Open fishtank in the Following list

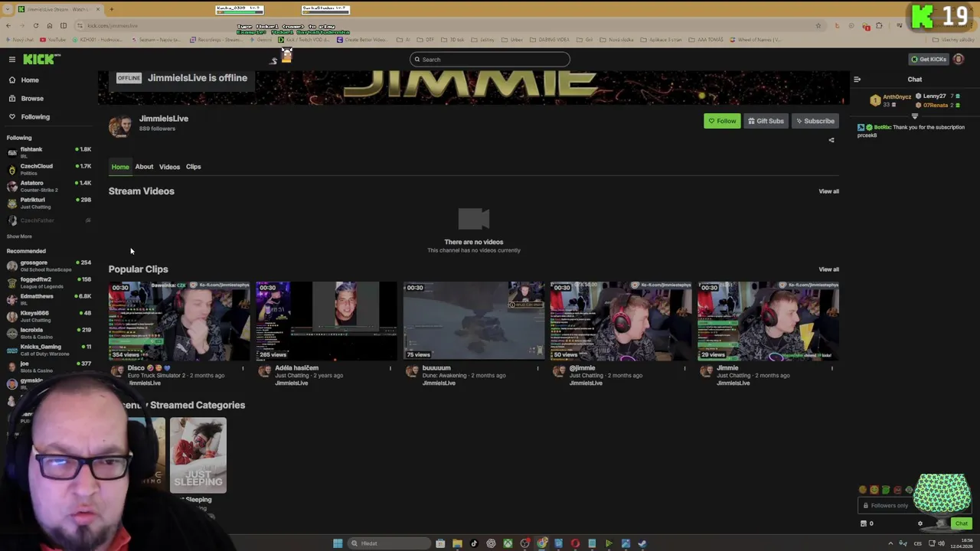click(x=48, y=152)
